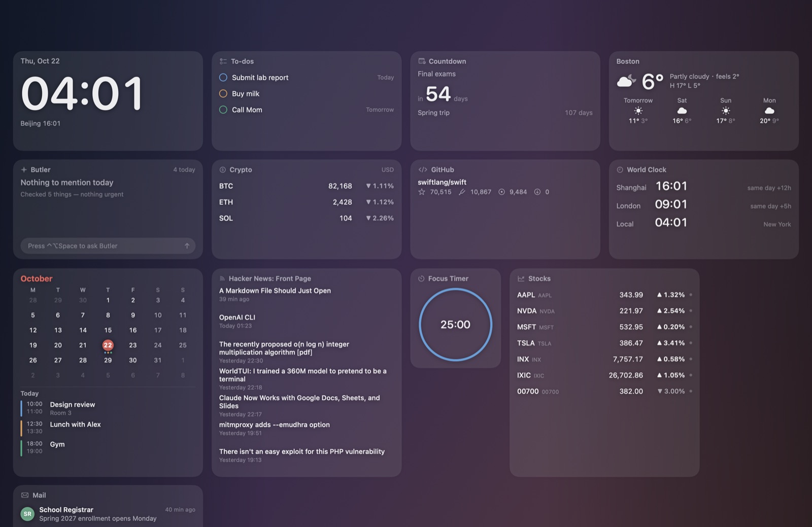
Task: Click the Spring trip countdown row
Action: click(x=505, y=113)
